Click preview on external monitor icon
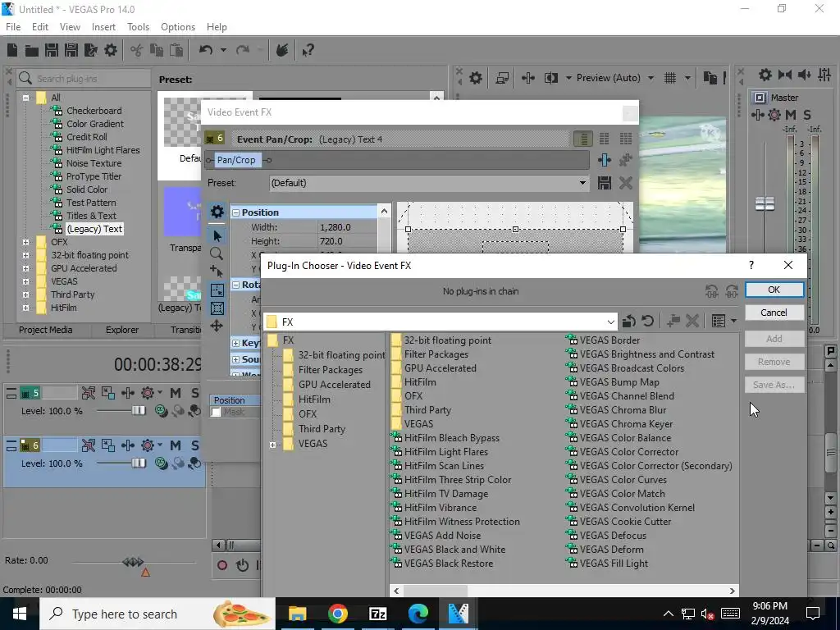 (x=502, y=78)
